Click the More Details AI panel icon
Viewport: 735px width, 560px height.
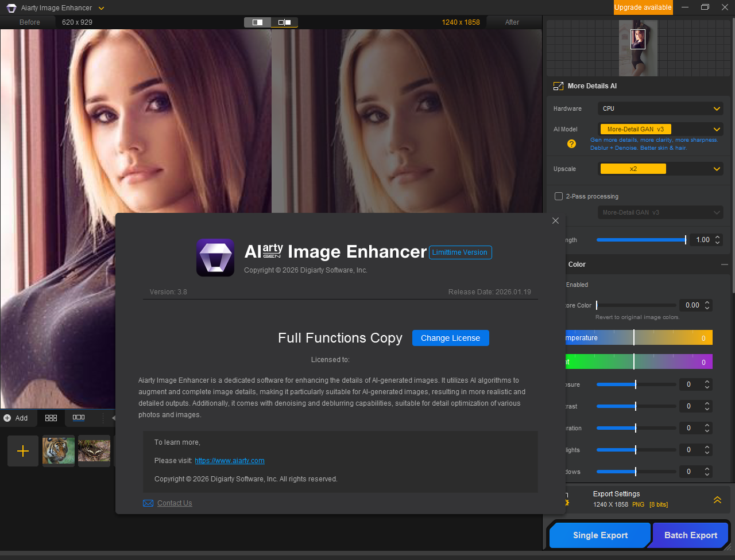click(558, 86)
